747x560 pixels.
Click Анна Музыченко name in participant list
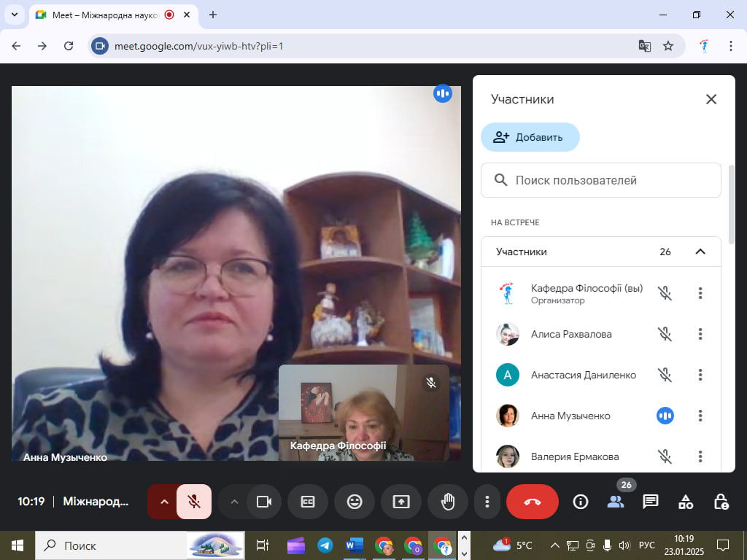[x=570, y=416]
